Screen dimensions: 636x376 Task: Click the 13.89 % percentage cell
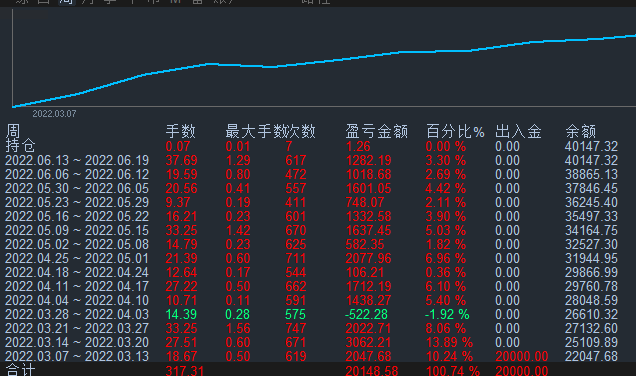click(449, 343)
